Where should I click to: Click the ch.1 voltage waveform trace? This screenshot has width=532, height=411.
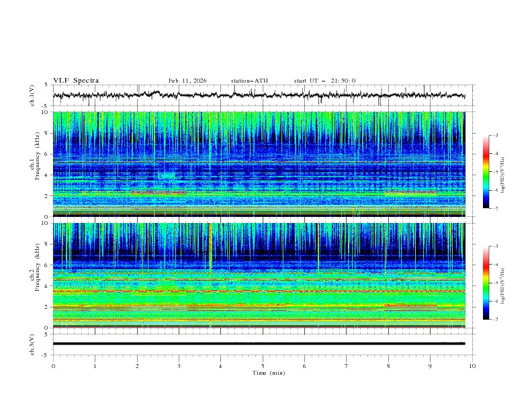coord(259,95)
